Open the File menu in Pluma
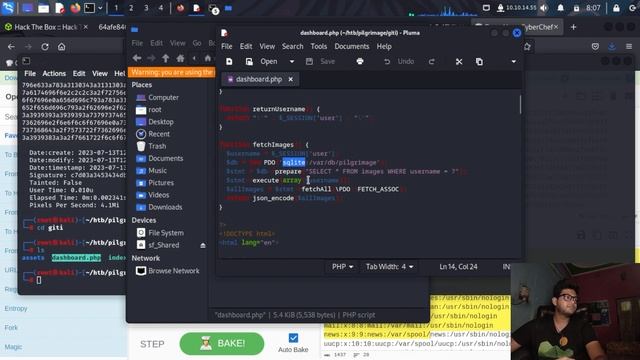640x360 pixels. pos(227,47)
